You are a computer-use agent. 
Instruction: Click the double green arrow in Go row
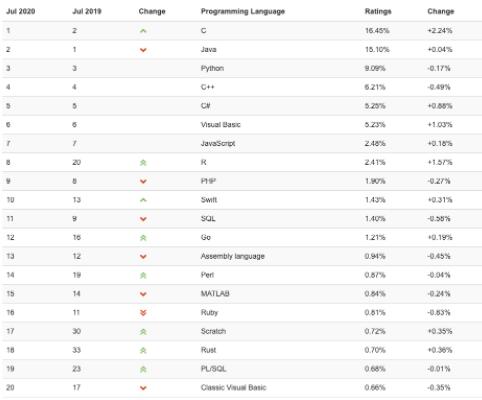pos(143,238)
